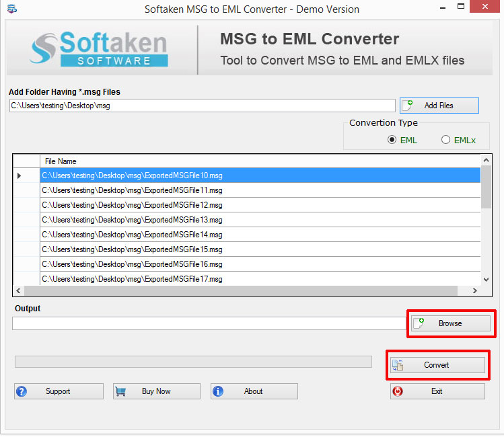The image size is (504, 437).
Task: Click the Output path text field
Action: (x=209, y=323)
